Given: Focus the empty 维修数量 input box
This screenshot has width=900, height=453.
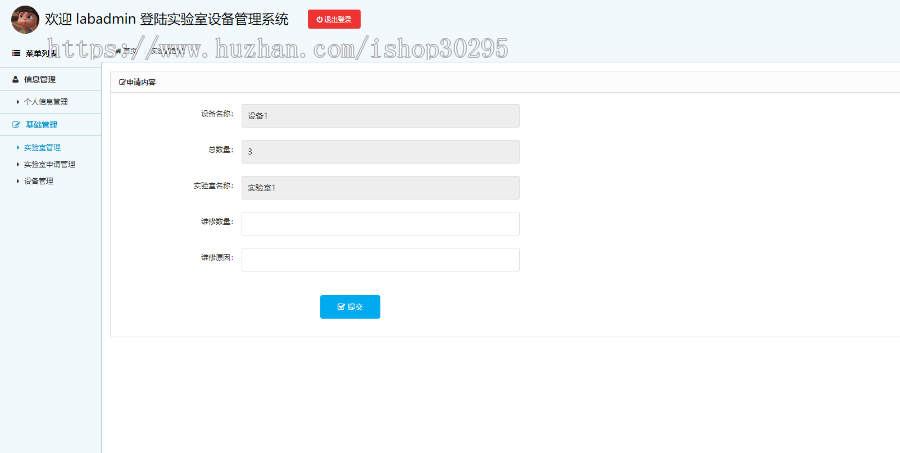Looking at the screenshot, I should click(380, 224).
